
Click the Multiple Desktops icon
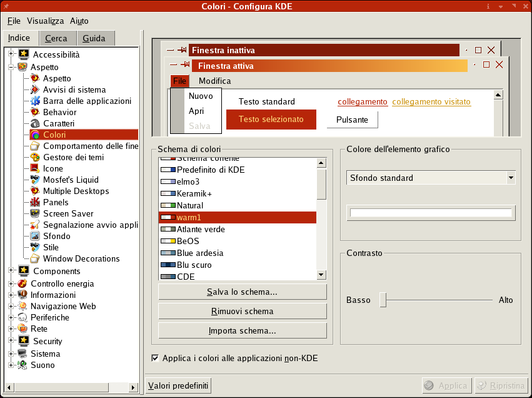[35, 191]
